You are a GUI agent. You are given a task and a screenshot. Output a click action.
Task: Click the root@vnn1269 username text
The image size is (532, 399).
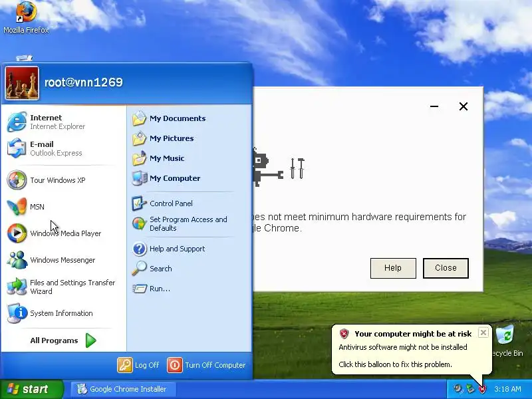[84, 82]
